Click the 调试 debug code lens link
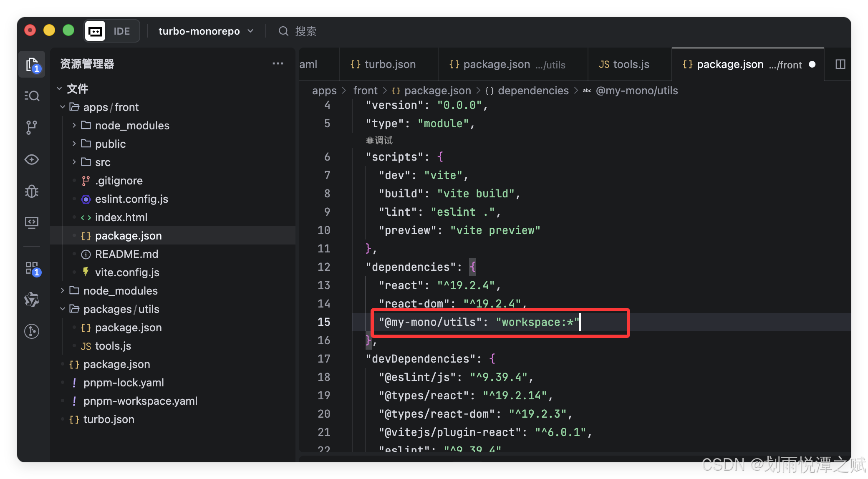This screenshot has width=868, height=479. coord(380,140)
